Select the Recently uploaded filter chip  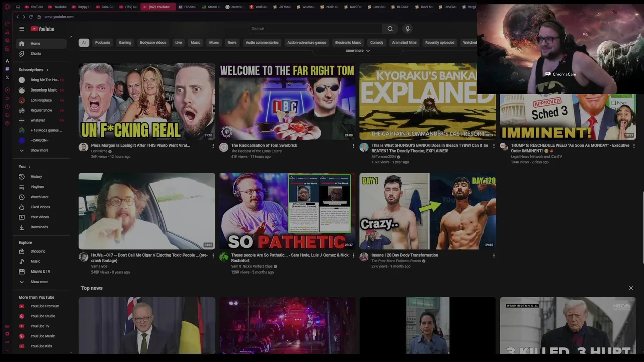point(440,43)
